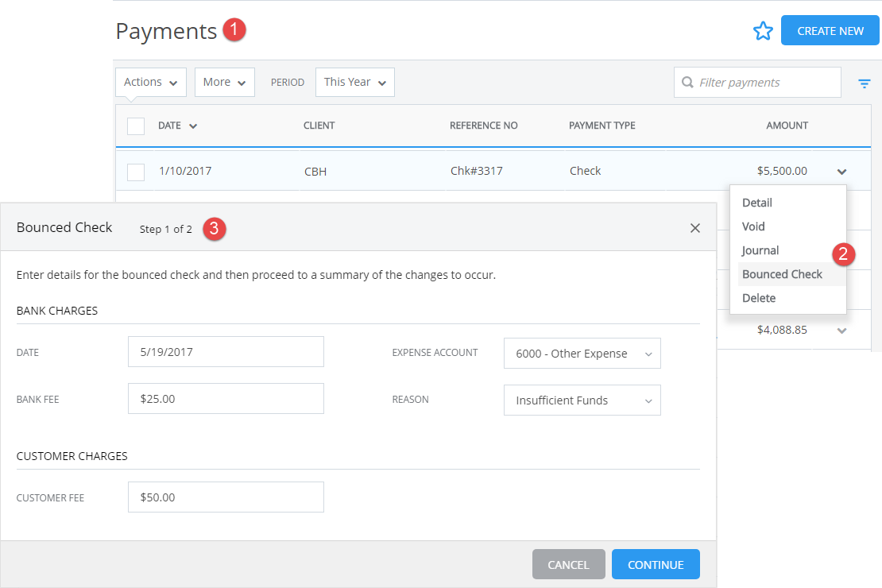Click the magnifier icon in filter payments field
The width and height of the screenshot is (882, 588).
687,82
